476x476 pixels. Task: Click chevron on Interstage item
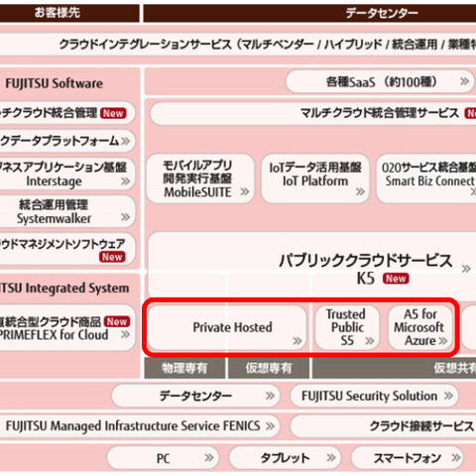[125, 181]
